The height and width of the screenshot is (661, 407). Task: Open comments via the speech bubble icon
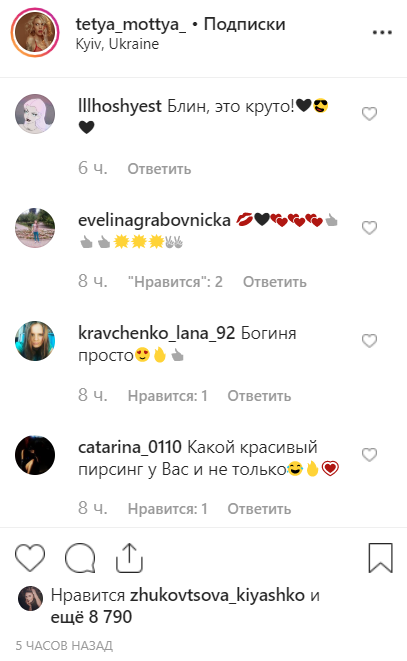click(80, 558)
